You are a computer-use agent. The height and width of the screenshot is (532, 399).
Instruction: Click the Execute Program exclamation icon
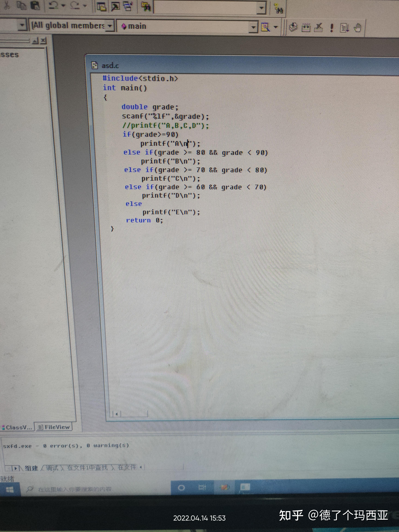332,28
